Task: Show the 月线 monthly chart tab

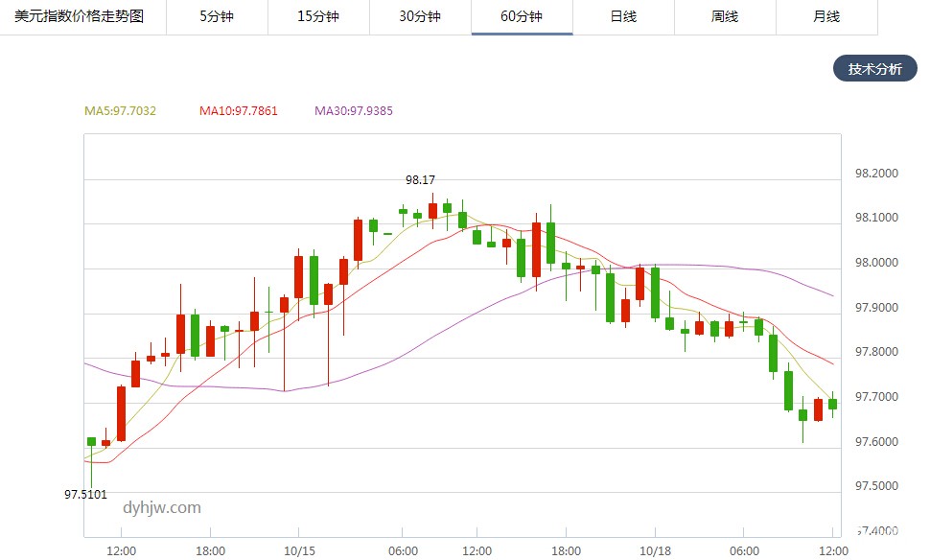Action: coord(825,17)
